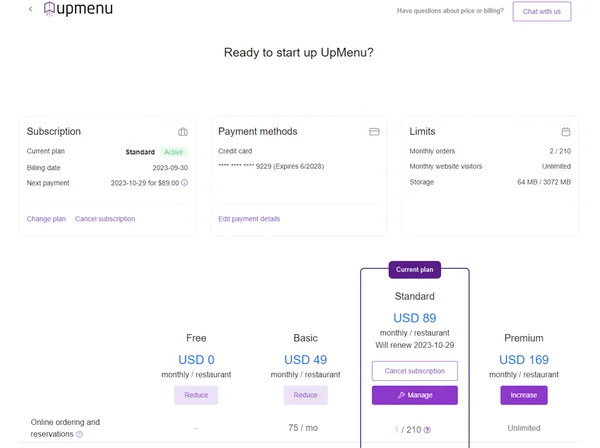Click the Basic plan heading

pos(305,338)
